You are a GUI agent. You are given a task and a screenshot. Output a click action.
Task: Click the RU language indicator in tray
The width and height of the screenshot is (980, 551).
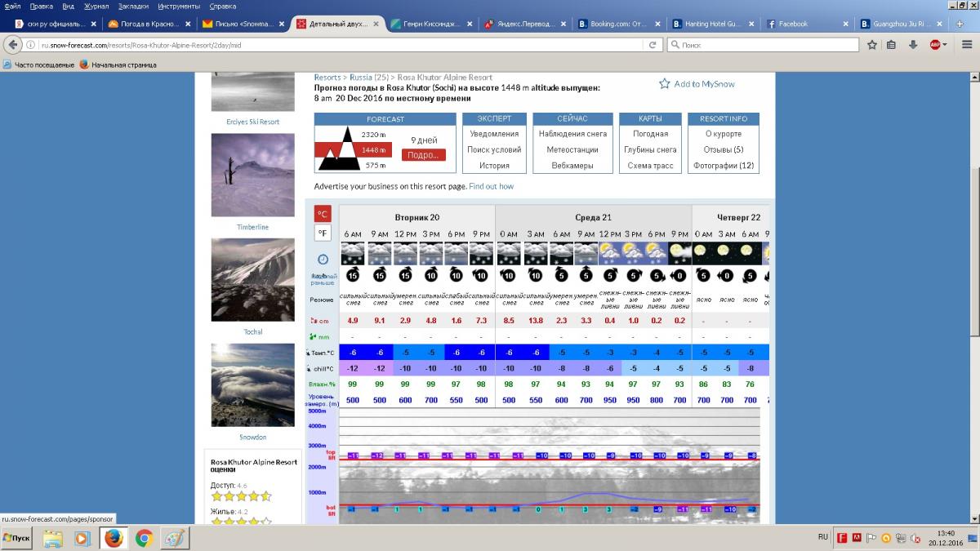pos(822,537)
